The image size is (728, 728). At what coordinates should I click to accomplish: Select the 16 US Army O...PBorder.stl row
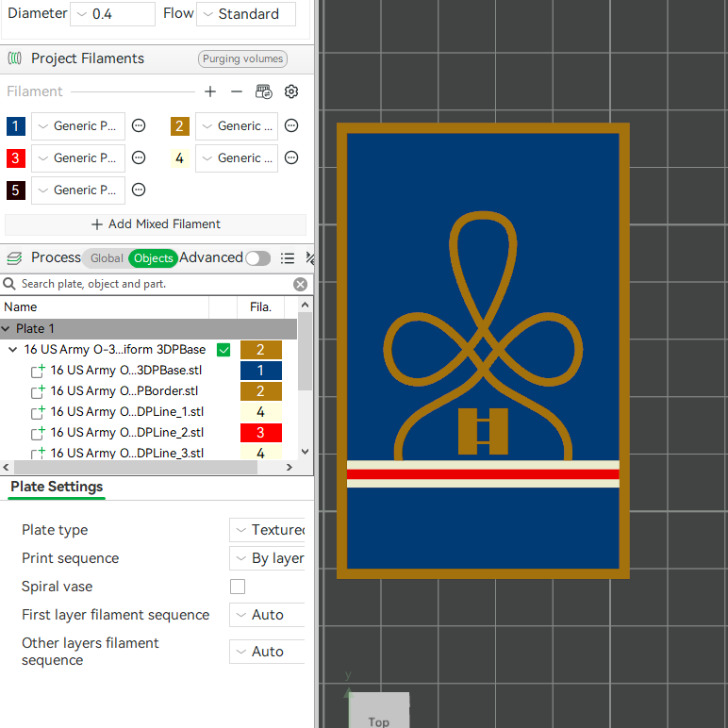point(149,391)
